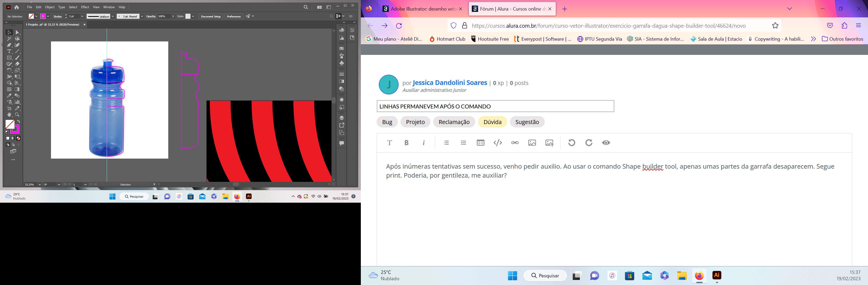
Task: Click the Dúvida tag label
Action: [492, 122]
